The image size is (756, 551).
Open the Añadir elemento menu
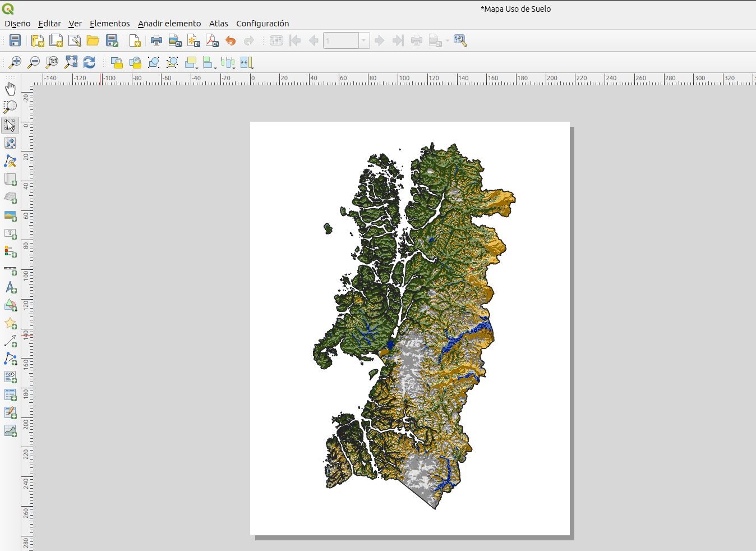coord(169,24)
